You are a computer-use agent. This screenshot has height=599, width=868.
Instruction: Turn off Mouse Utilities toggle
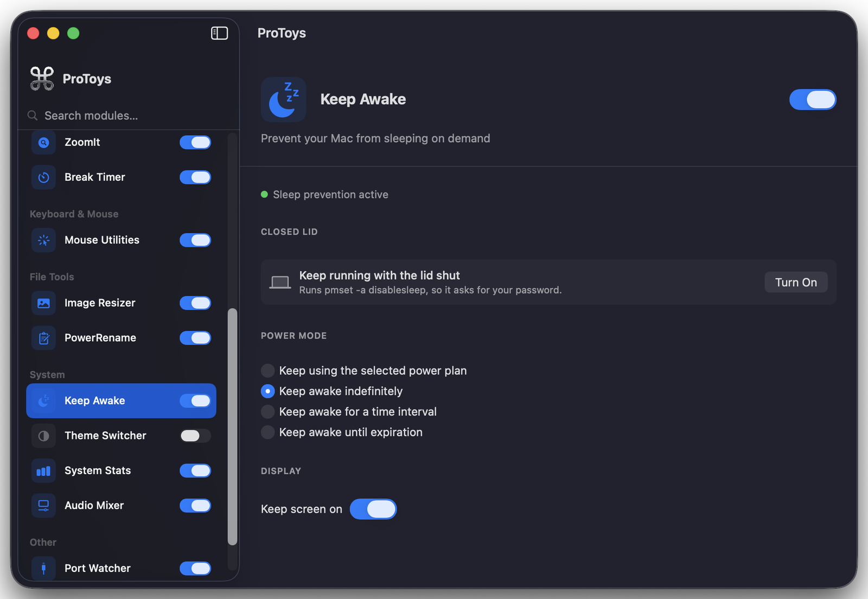click(195, 240)
